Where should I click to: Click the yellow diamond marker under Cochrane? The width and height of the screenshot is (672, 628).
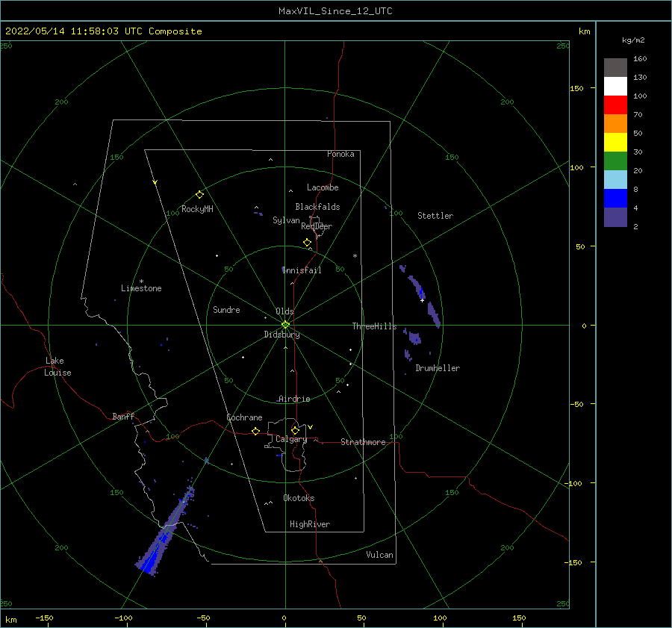click(x=255, y=431)
